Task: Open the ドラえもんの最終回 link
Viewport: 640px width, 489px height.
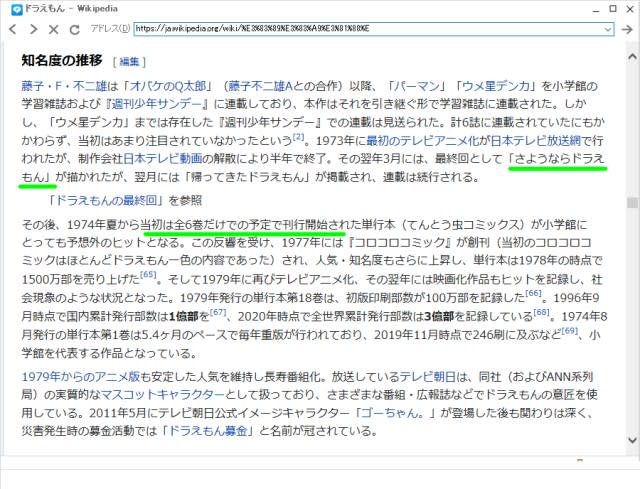Action: [106, 200]
